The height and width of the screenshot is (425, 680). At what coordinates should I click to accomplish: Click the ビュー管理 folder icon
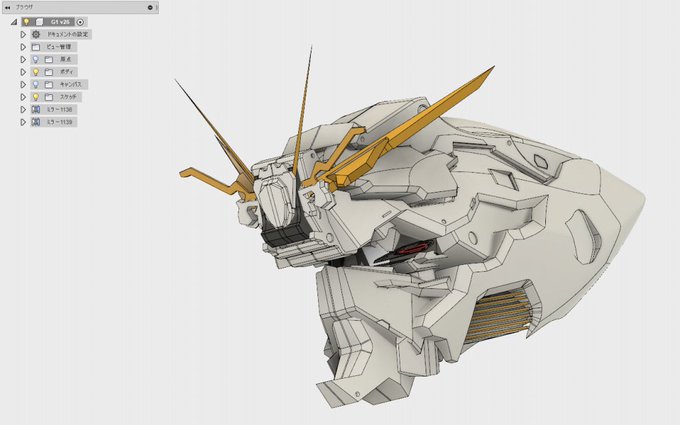pos(36,47)
